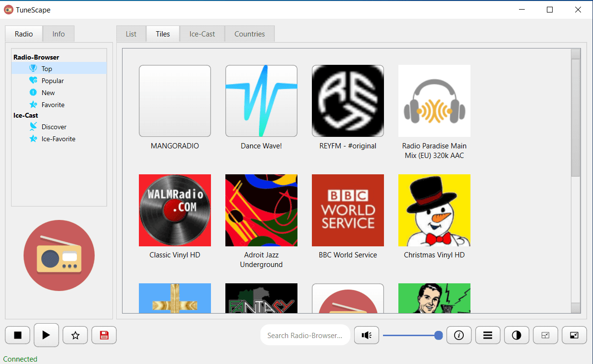Click the TuneScape app icon in title bar
This screenshot has height=364, width=593.
click(9, 10)
